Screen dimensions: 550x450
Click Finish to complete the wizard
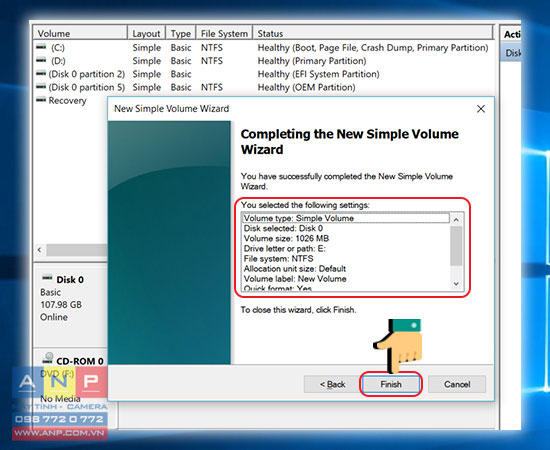tap(391, 384)
